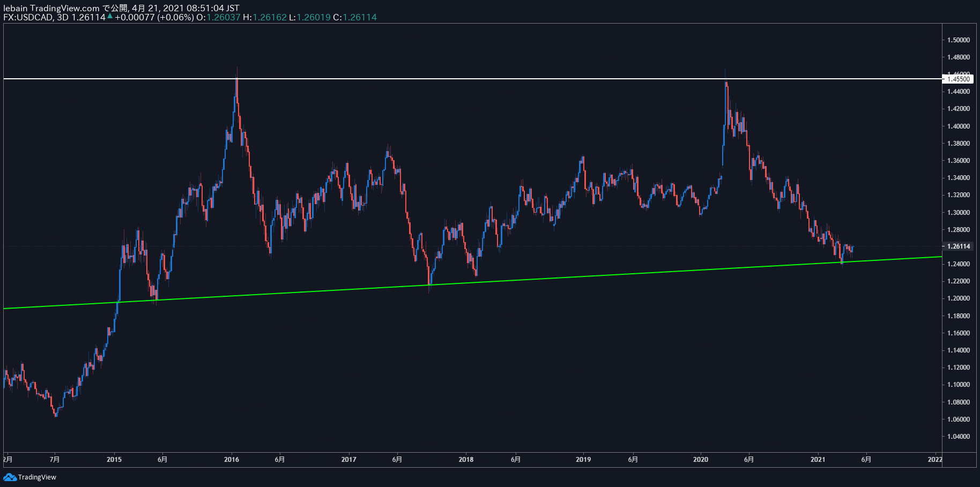This screenshot has width=980, height=487.
Task: Click the +0.00077 (+0.06%) change text
Action: [154, 17]
